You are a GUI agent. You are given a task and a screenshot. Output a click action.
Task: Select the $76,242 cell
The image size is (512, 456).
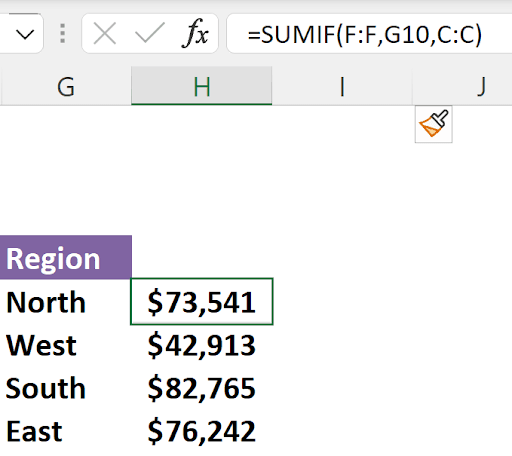click(x=202, y=431)
